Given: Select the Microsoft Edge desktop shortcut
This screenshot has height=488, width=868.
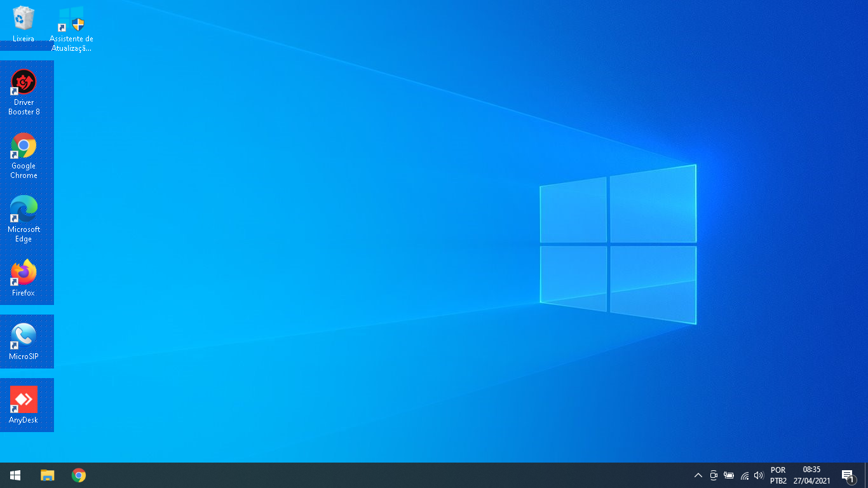Looking at the screenshot, I should click(24, 219).
